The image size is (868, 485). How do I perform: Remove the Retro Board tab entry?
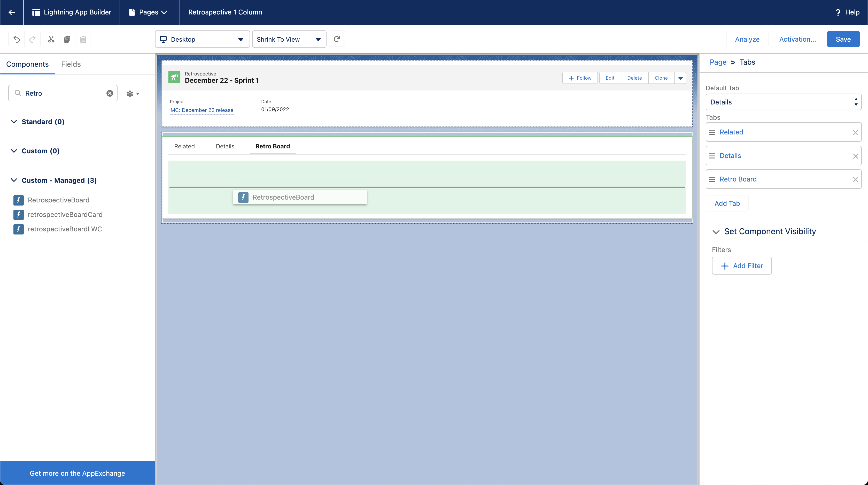click(855, 179)
